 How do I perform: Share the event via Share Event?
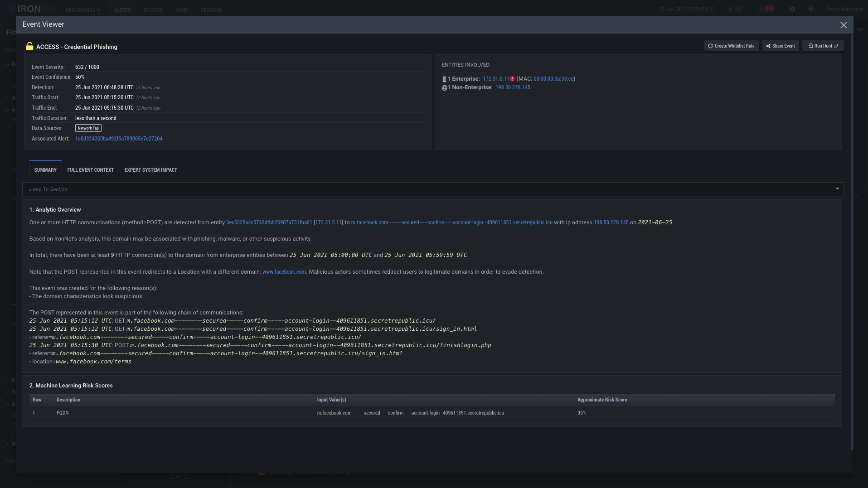coord(780,46)
